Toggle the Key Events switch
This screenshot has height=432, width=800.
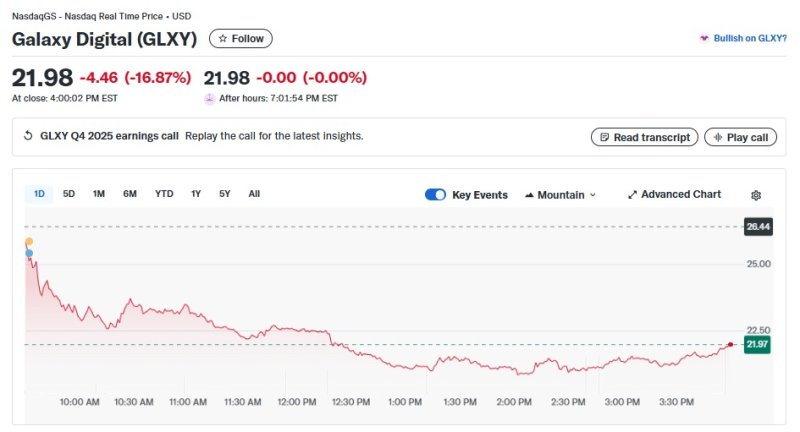(435, 195)
